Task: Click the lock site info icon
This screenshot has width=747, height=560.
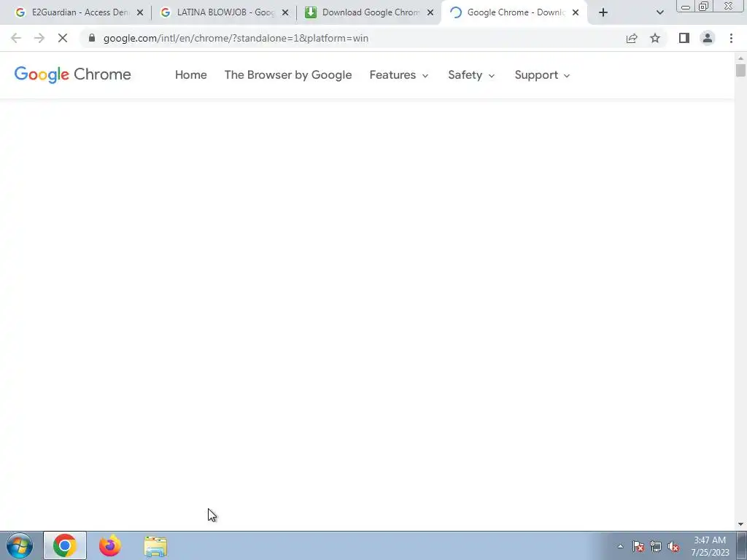Action: click(x=92, y=38)
